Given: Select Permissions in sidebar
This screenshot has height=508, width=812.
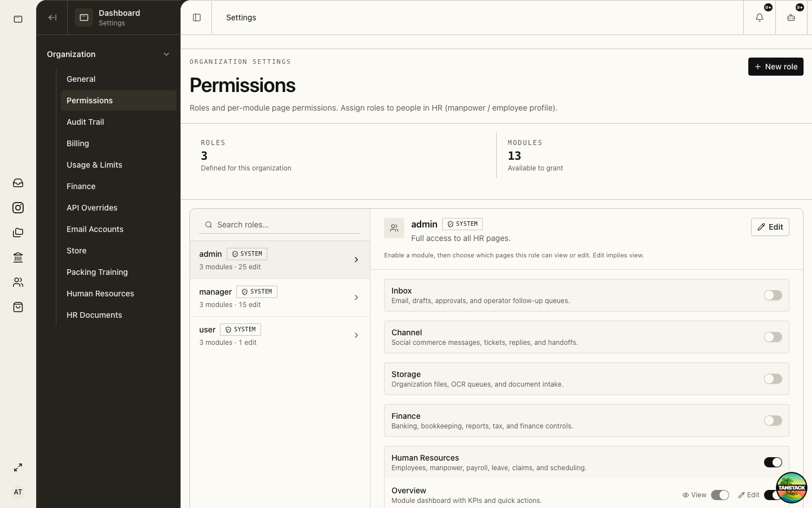Looking at the screenshot, I should pos(118,100).
